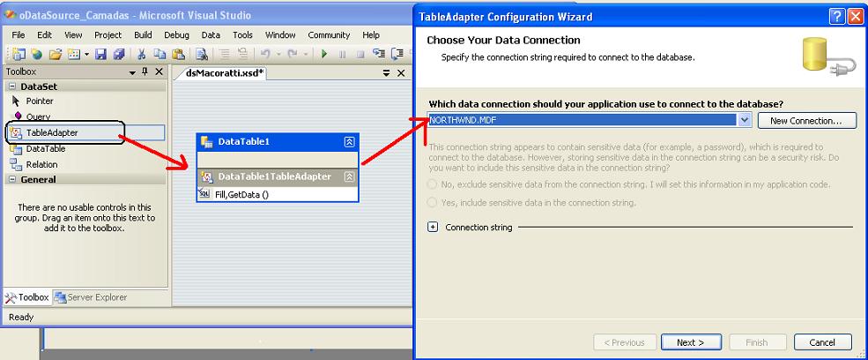Click the green Start Debugging play icon
This screenshot has height=360, width=868.
[324, 54]
